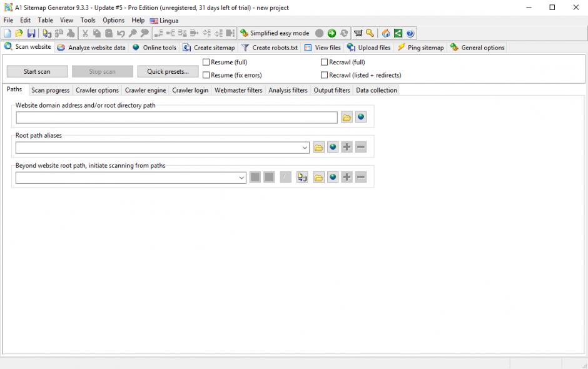The height and width of the screenshot is (369, 588).
Task: Expand the Beyond website root path dropdown
Action: point(241,178)
